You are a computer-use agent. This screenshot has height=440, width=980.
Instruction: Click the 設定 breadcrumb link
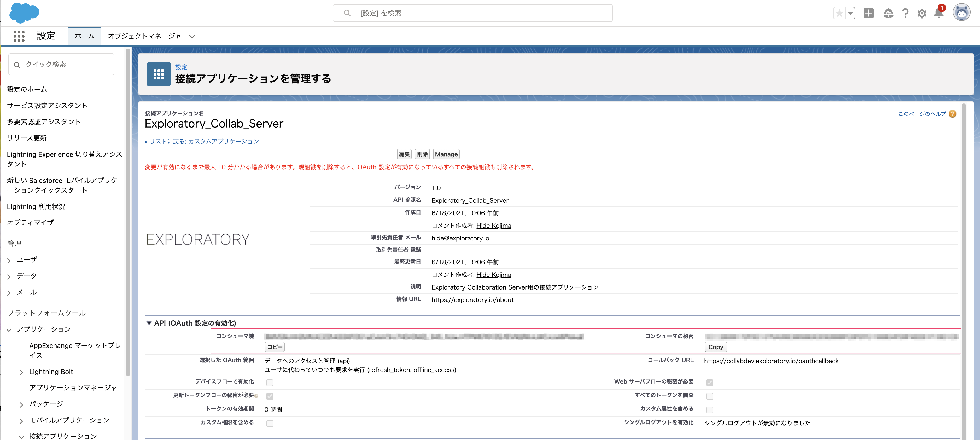(x=181, y=67)
